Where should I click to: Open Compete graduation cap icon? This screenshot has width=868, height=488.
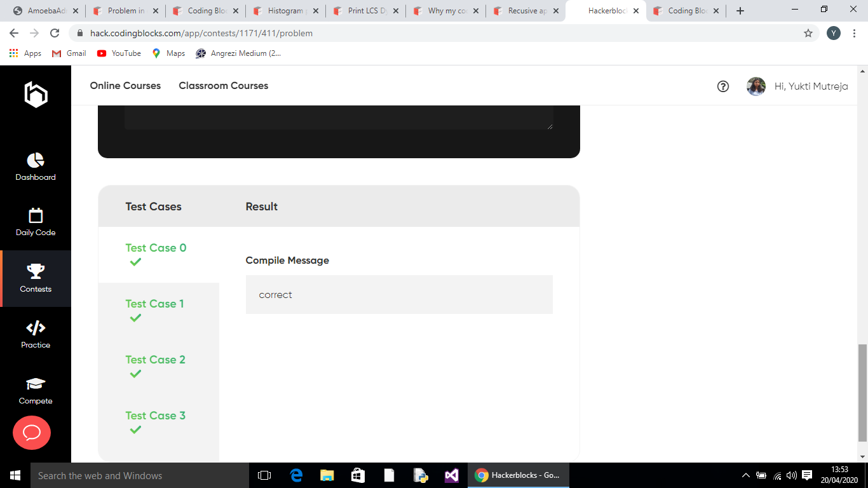[x=36, y=384]
